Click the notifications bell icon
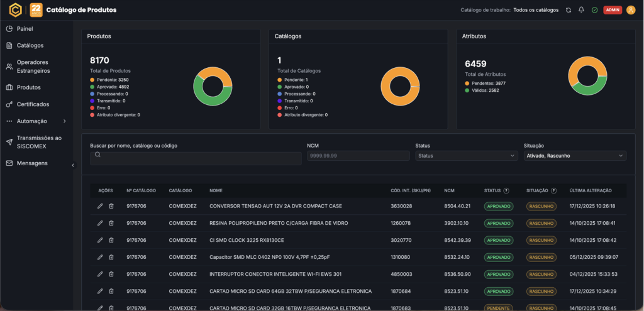The height and width of the screenshot is (311, 644). tap(581, 10)
